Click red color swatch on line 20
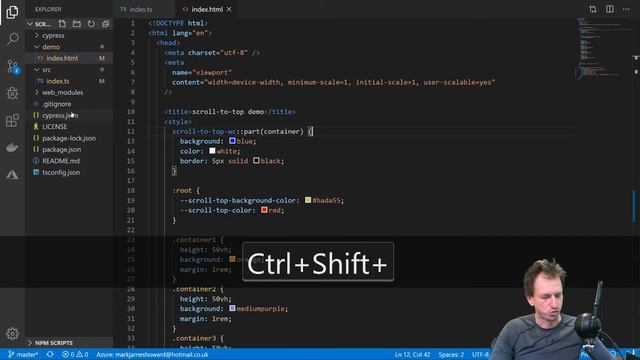Image resolution: width=640 pixels, height=360 pixels. (x=264, y=210)
